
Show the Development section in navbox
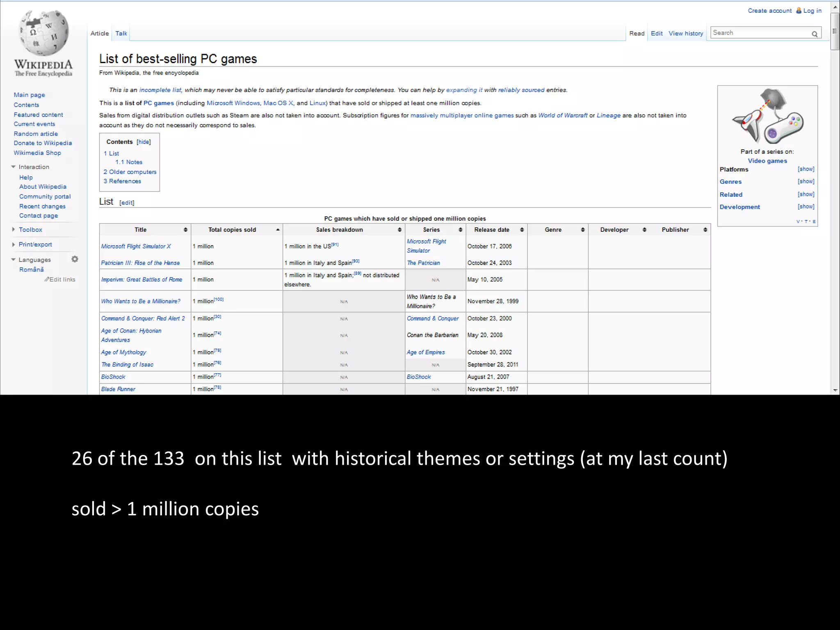(x=806, y=207)
